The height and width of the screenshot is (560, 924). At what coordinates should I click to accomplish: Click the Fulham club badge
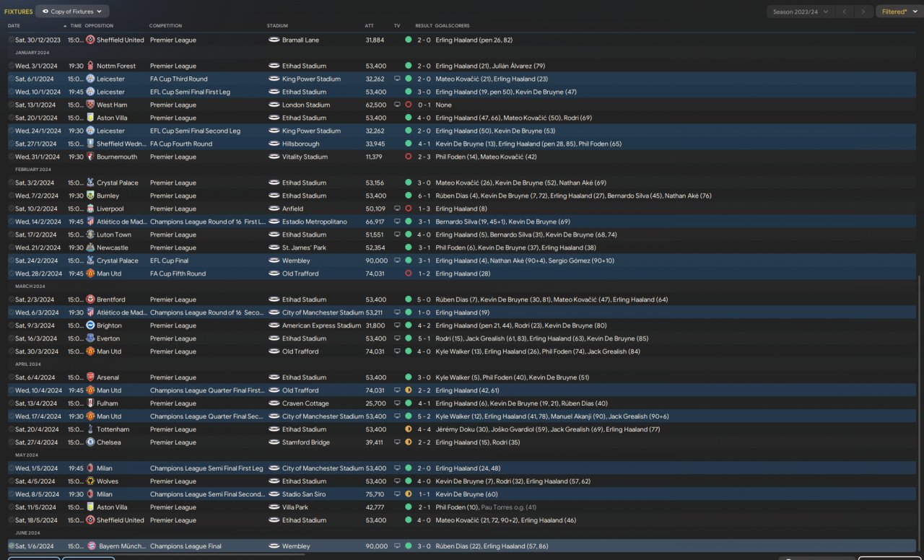click(90, 403)
